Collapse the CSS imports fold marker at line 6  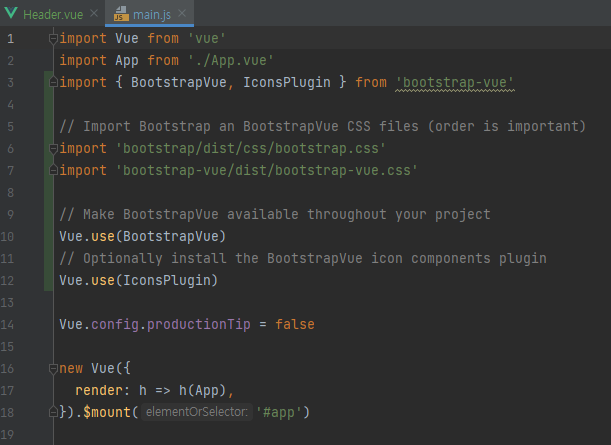coord(53,148)
